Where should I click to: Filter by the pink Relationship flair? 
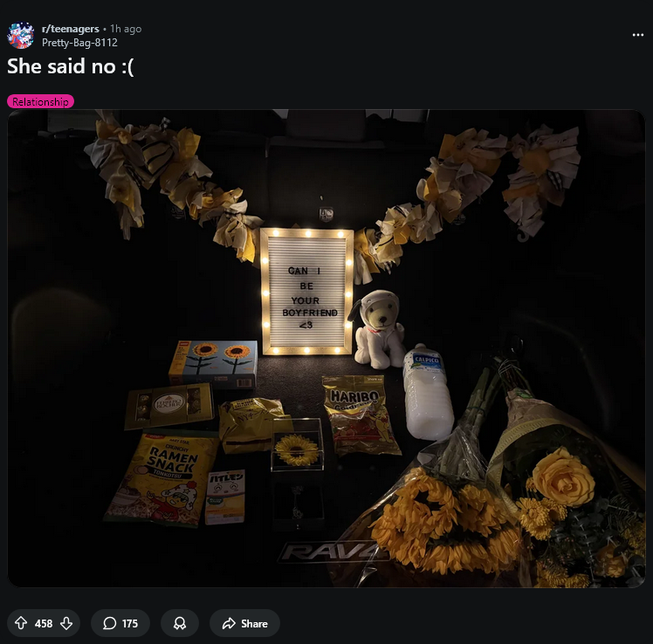(x=40, y=101)
